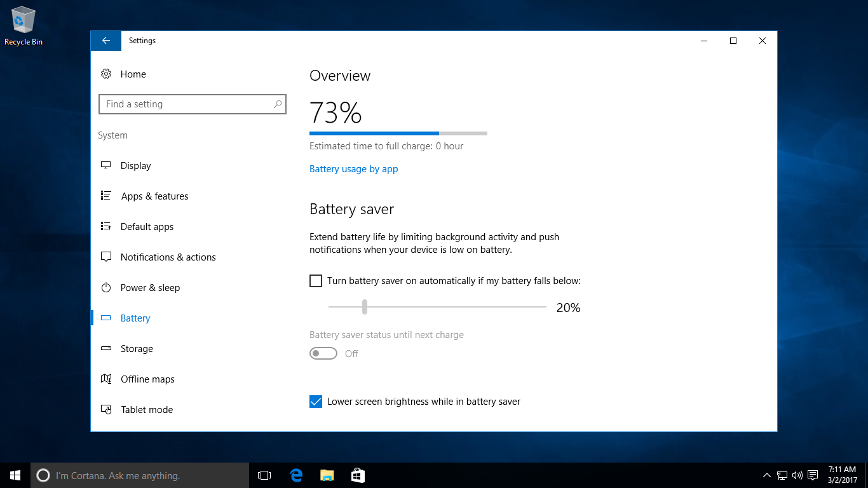The width and height of the screenshot is (868, 488).
Task: Click the System category label
Action: (112, 135)
